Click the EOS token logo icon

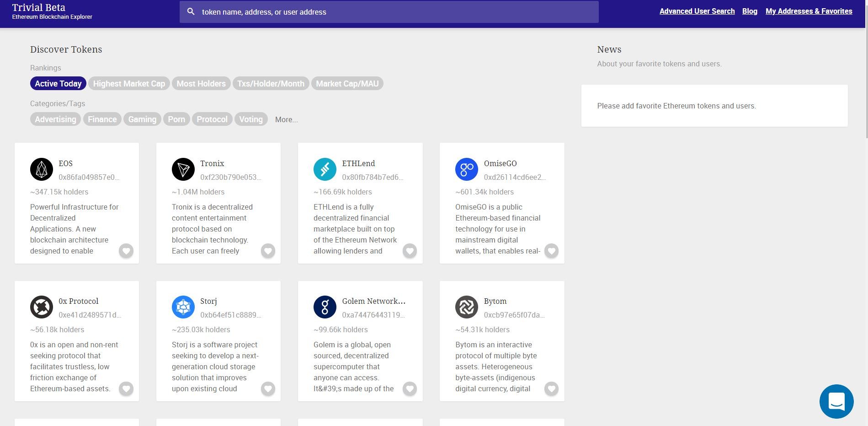pos(42,169)
